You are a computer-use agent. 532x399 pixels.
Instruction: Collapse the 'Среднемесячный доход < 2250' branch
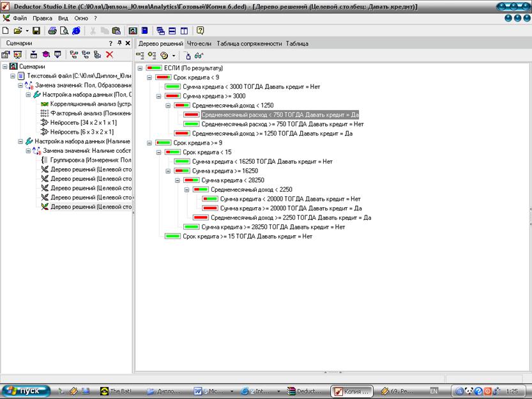(187, 189)
